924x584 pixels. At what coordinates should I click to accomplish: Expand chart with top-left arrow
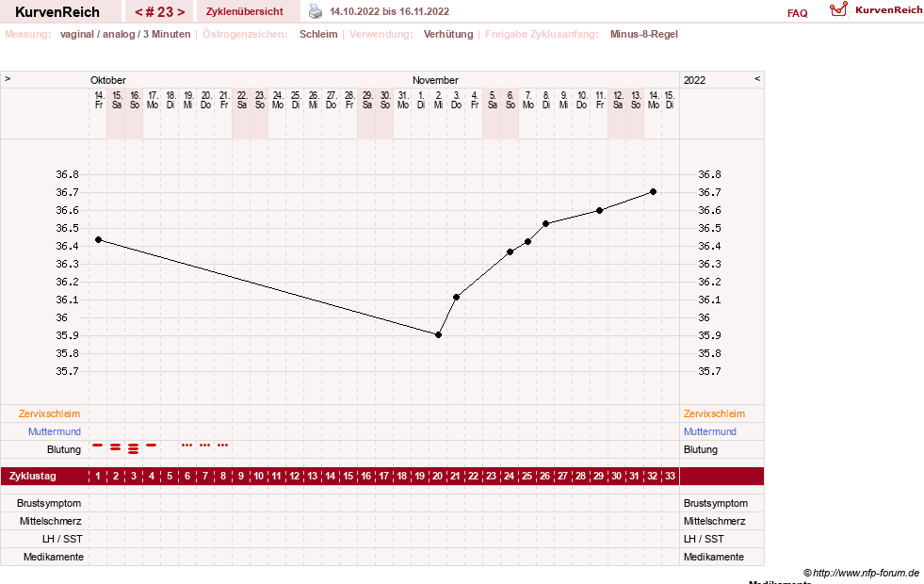pyautogui.click(x=8, y=78)
